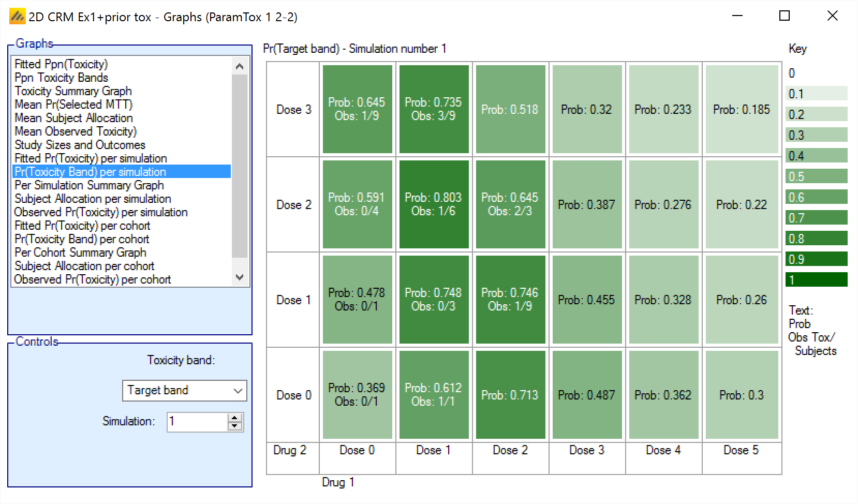Show Pr(Toxicity Band) per cohort
Screen dimensions: 858x504
pos(82,239)
